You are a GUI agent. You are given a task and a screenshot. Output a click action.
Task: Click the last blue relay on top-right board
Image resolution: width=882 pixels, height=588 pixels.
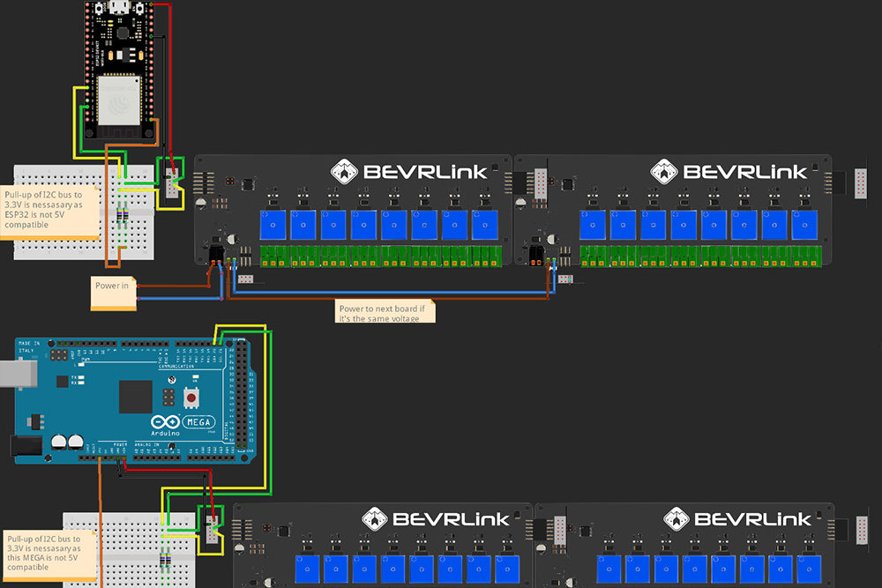point(804,226)
